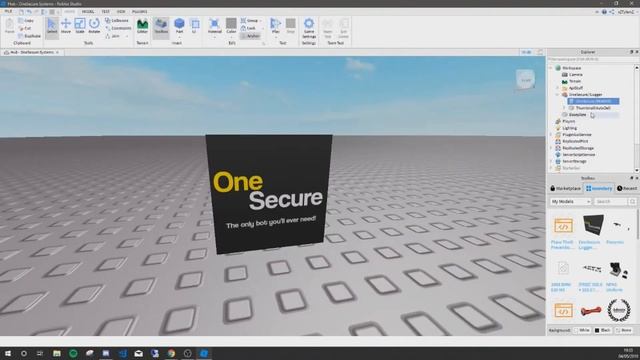Toggle the Collisions option

117,20
